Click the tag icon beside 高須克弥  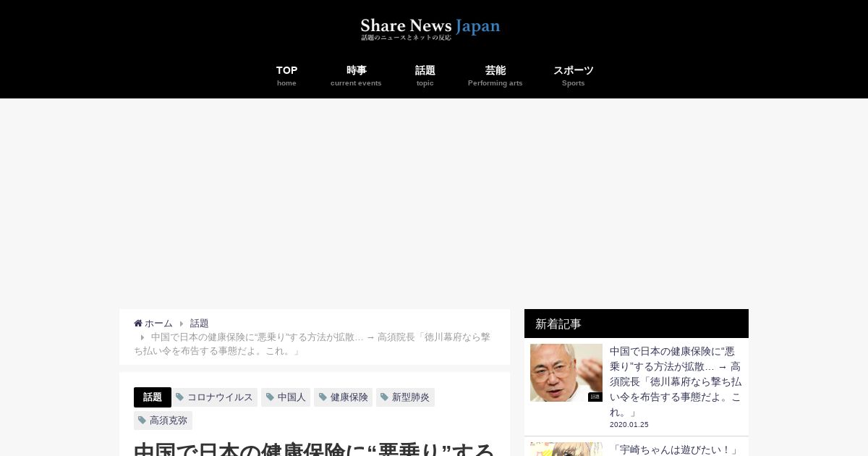point(142,421)
